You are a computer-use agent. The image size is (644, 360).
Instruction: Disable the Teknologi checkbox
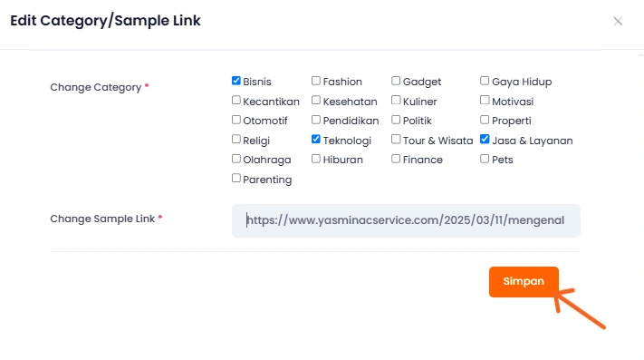(316, 139)
